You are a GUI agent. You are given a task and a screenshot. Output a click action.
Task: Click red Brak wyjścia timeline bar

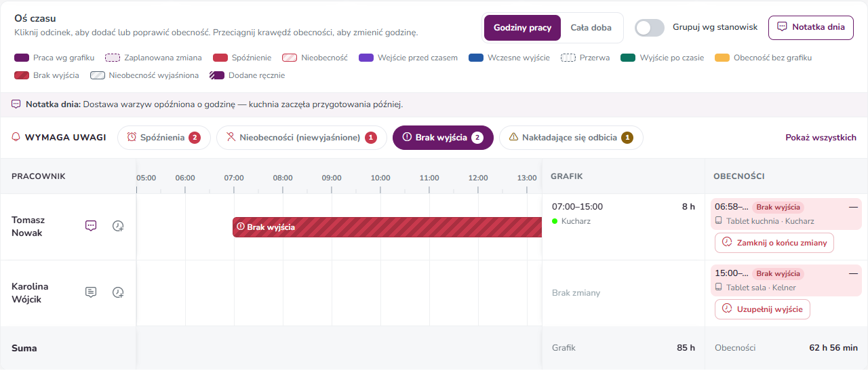[387, 227]
